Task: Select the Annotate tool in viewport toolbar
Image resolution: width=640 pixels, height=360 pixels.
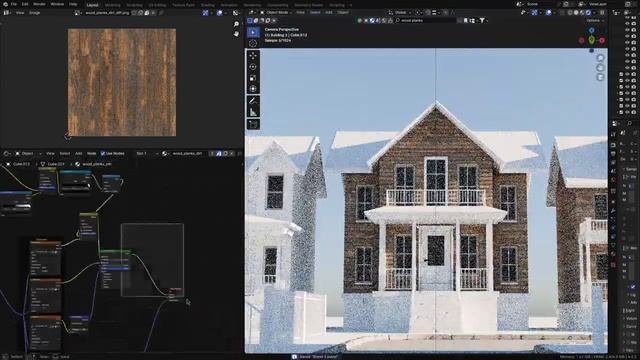Action: pyautogui.click(x=253, y=101)
